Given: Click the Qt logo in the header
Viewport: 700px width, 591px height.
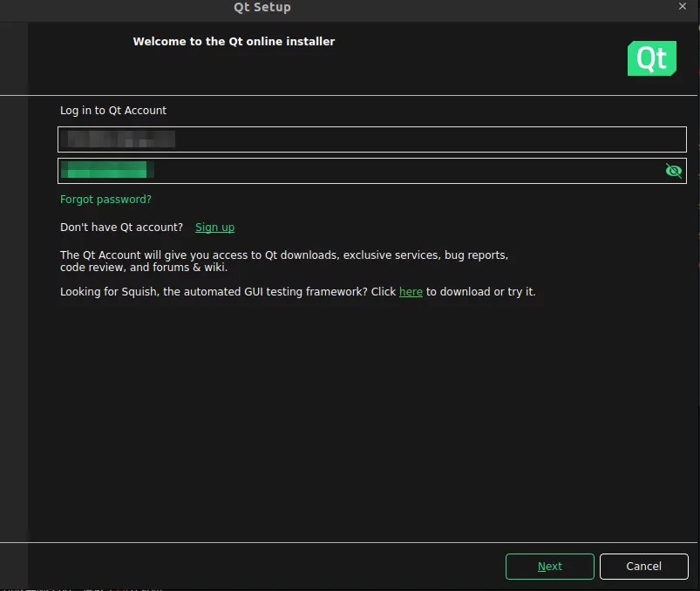Looking at the screenshot, I should tap(652, 58).
